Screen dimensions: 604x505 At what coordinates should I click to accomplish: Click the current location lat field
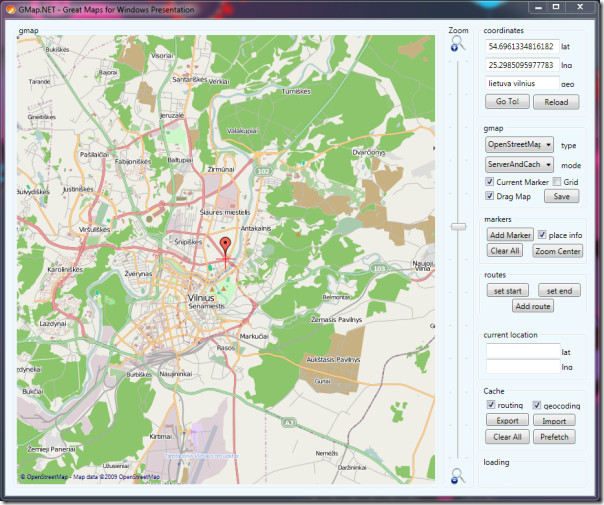click(523, 351)
